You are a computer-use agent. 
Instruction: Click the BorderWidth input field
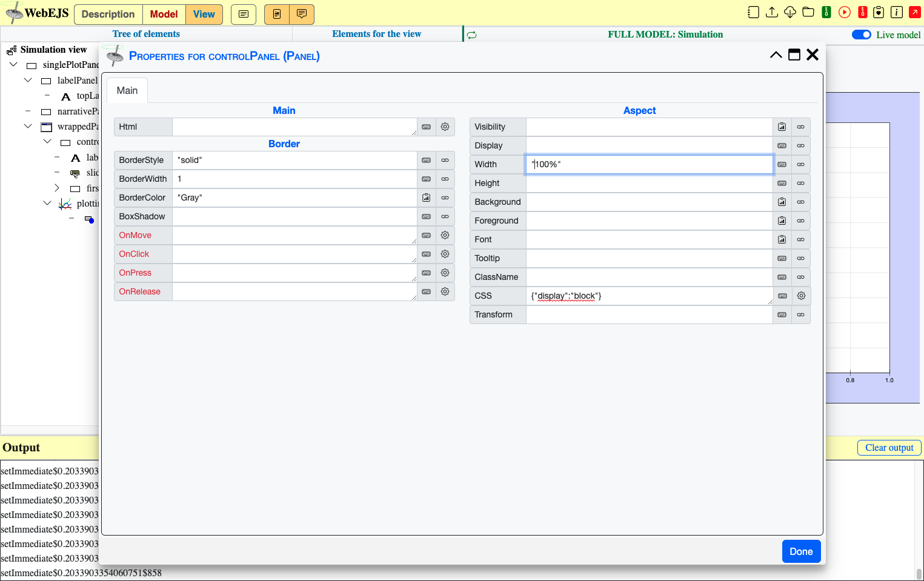[294, 179]
